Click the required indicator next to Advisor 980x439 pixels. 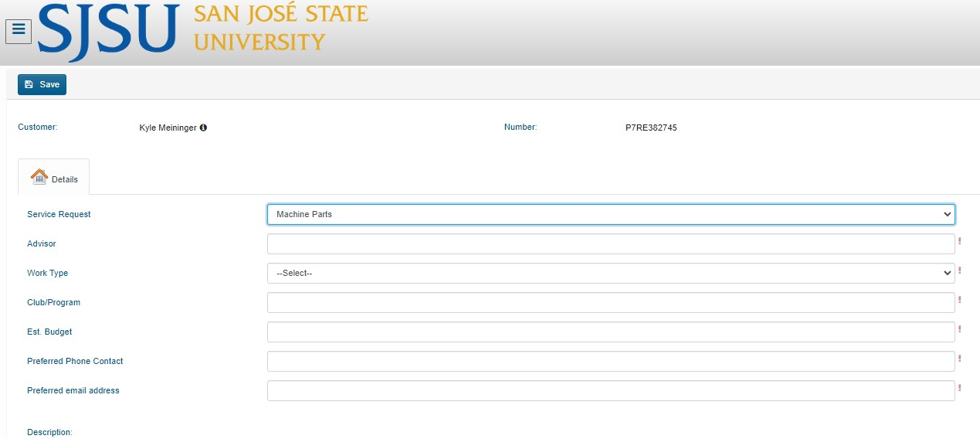(x=959, y=241)
